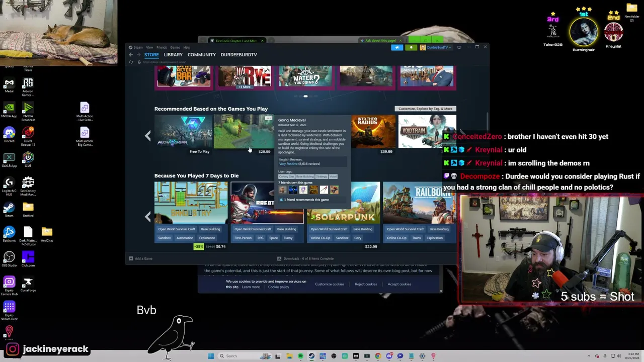Click Accept cookies in the browser
Viewport: 644px width, 362px height.
click(x=399, y=284)
